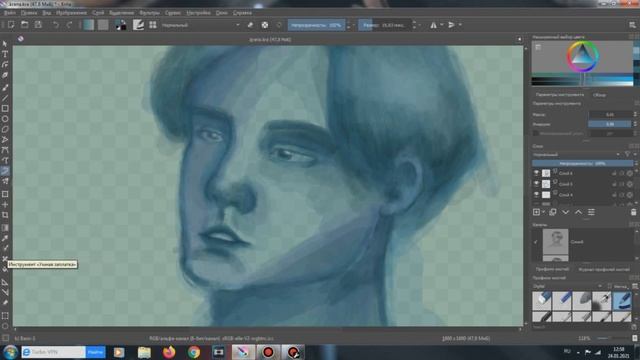Open the brush presets grid icon
The height and width of the screenshot is (360, 640).
click(153, 25)
